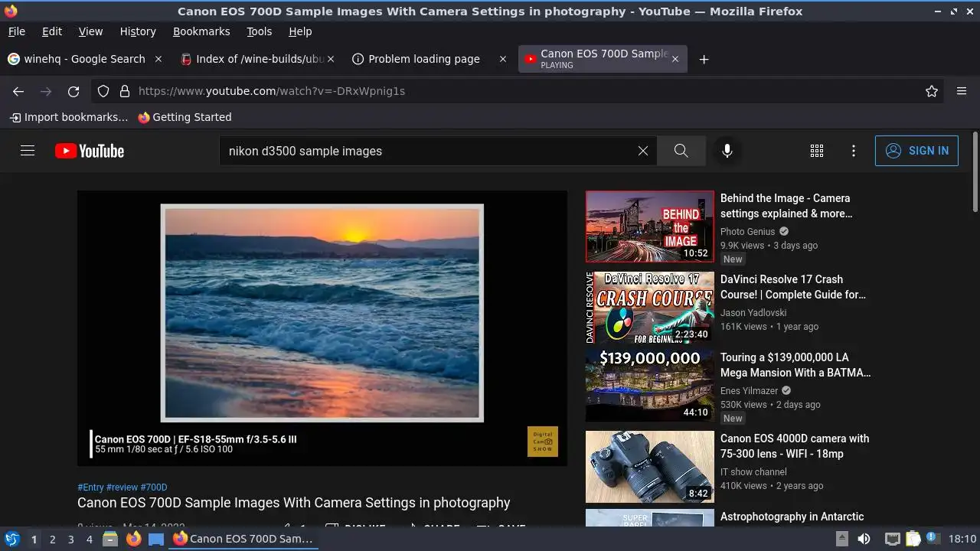Open Canon EOS 4000D camera thumbnail
Image resolution: width=980 pixels, height=551 pixels.
point(650,467)
